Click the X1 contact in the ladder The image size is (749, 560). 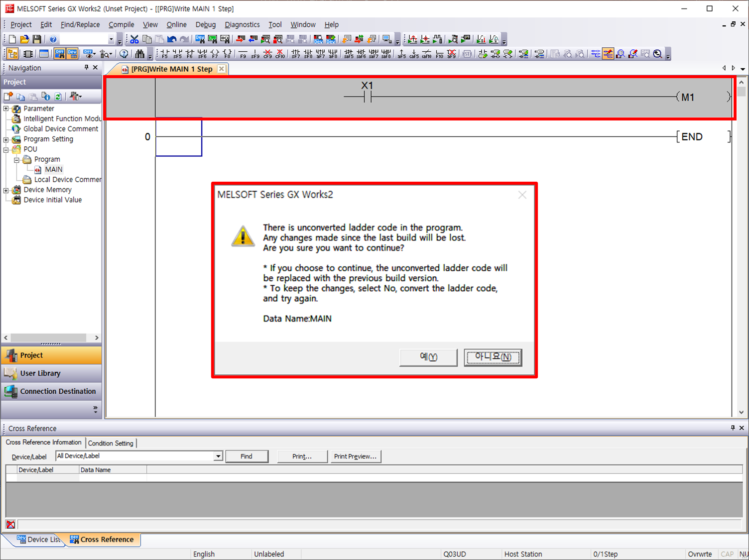(x=368, y=93)
